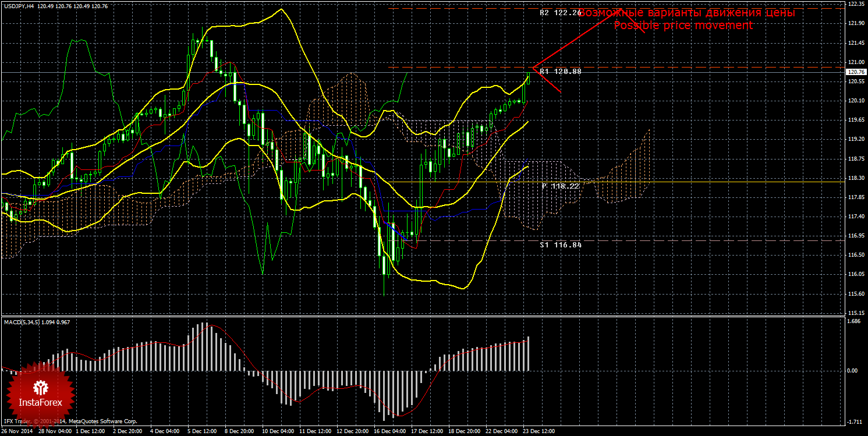Click the 115.15 price scale value

(856, 313)
